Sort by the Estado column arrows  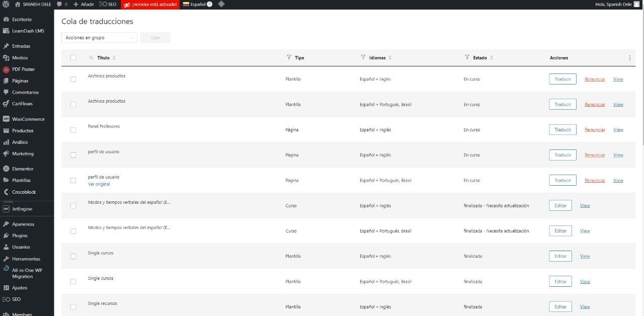492,58
